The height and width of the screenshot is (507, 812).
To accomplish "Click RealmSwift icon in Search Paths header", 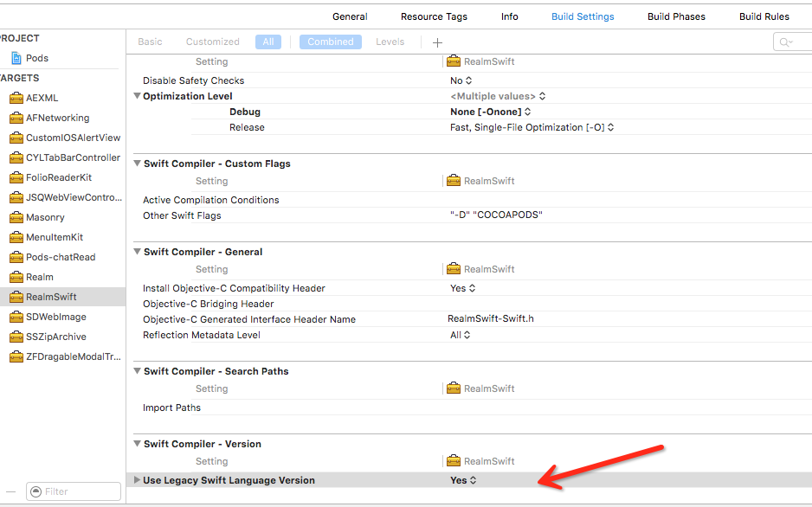I will point(453,388).
